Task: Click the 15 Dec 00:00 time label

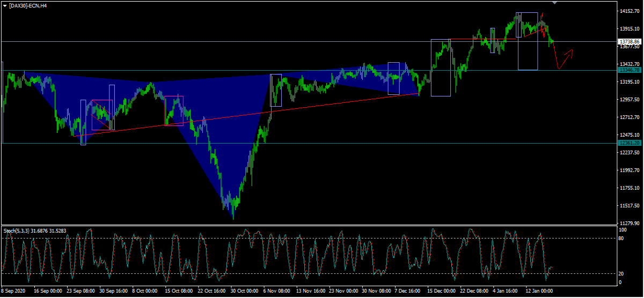Action: point(442,290)
